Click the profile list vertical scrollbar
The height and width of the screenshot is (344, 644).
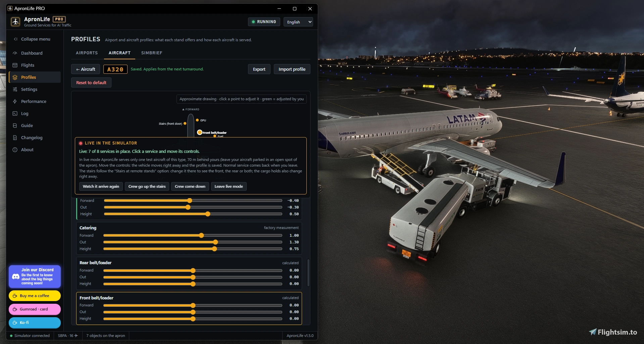point(308,273)
